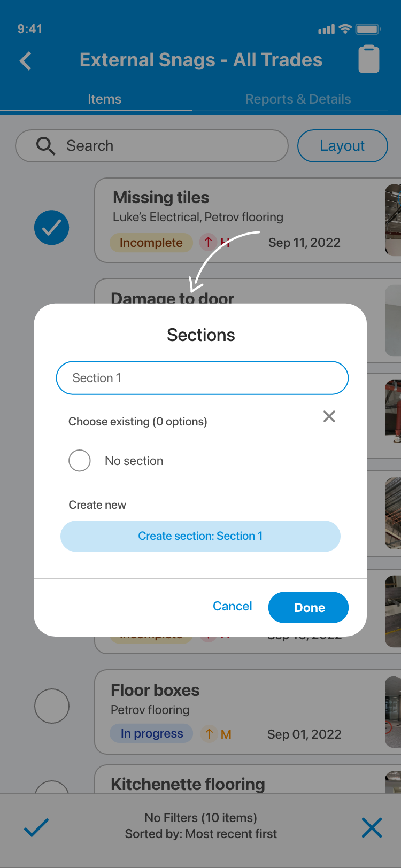Open the Layout options

342,146
